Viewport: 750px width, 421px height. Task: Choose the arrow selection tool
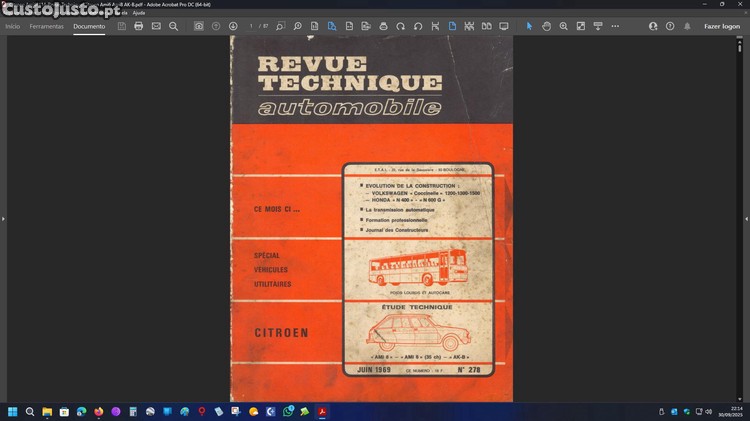click(x=530, y=26)
